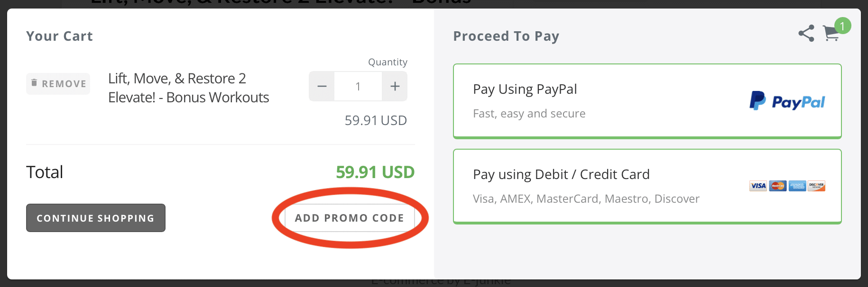The width and height of the screenshot is (868, 287).
Task: Increase quantity with plus button
Action: pyautogui.click(x=395, y=86)
